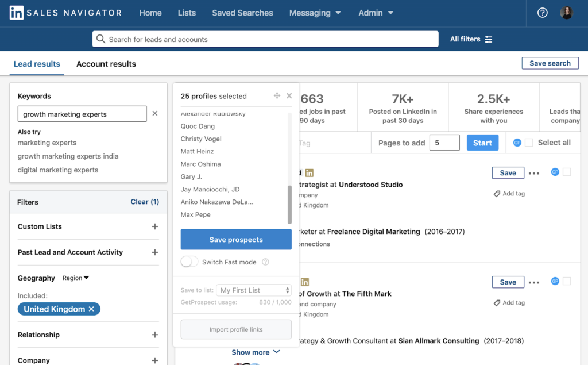This screenshot has width=588, height=365.
Task: Expand Show more results
Action: [256, 352]
